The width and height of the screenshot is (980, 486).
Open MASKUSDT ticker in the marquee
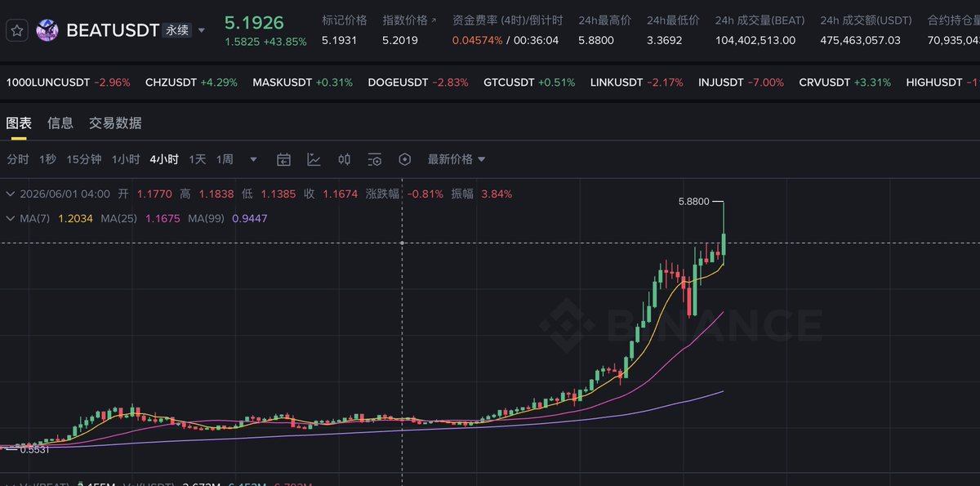coord(302,82)
